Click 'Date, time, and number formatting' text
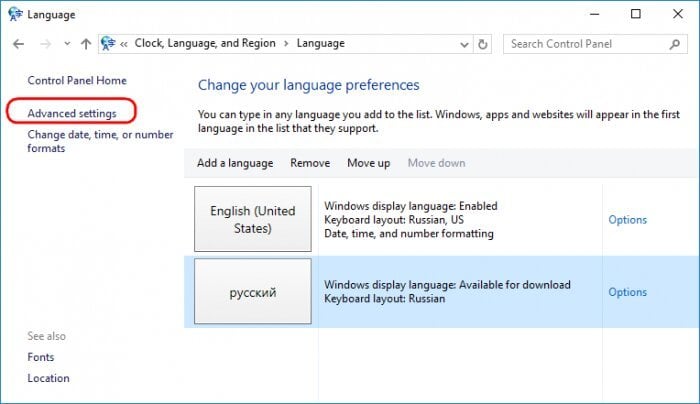This screenshot has height=404, width=700. (x=409, y=233)
